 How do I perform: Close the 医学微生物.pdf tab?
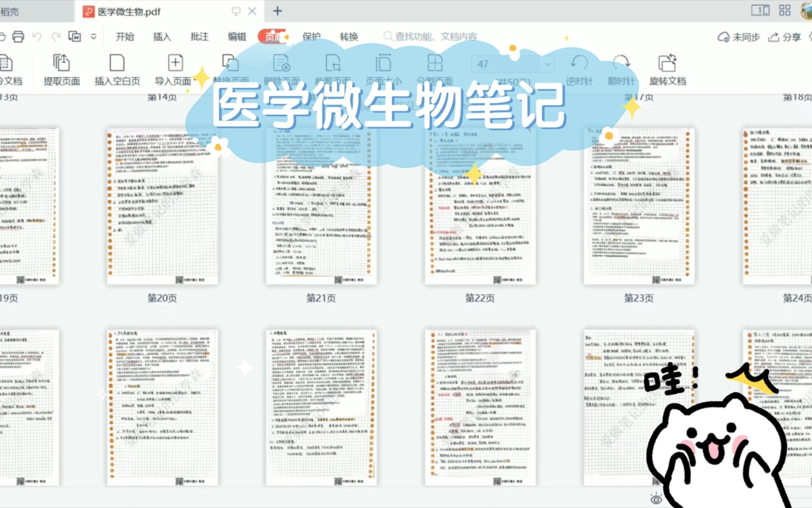click(252, 11)
